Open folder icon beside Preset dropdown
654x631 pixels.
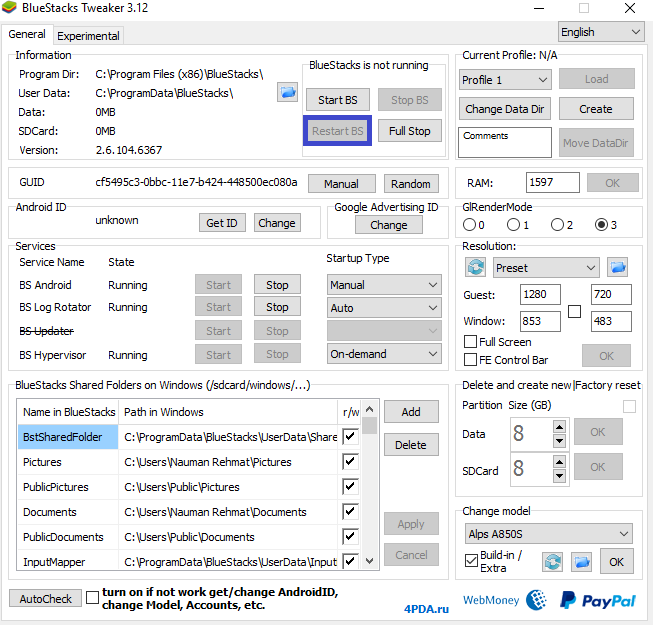[x=617, y=268]
